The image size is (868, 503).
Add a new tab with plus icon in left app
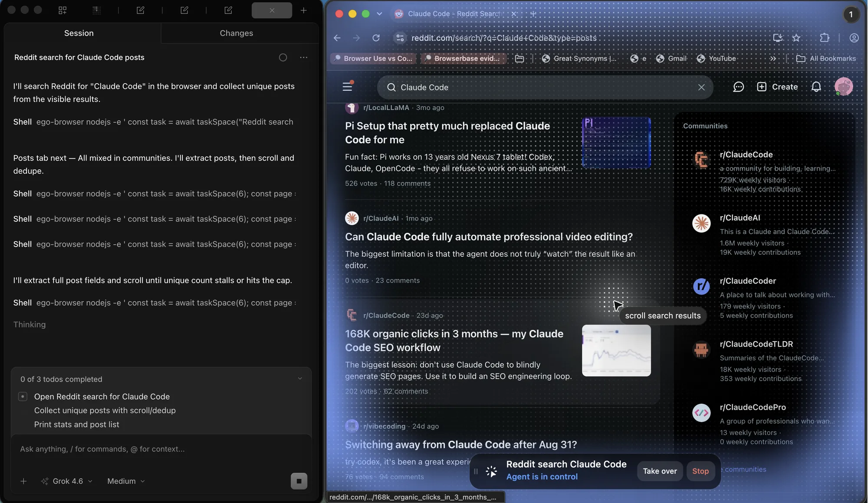pos(304,10)
